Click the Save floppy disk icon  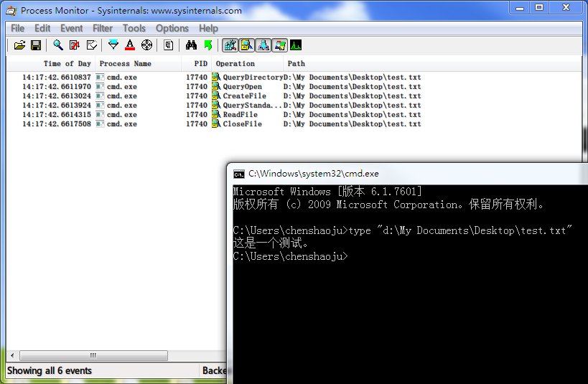[36, 45]
